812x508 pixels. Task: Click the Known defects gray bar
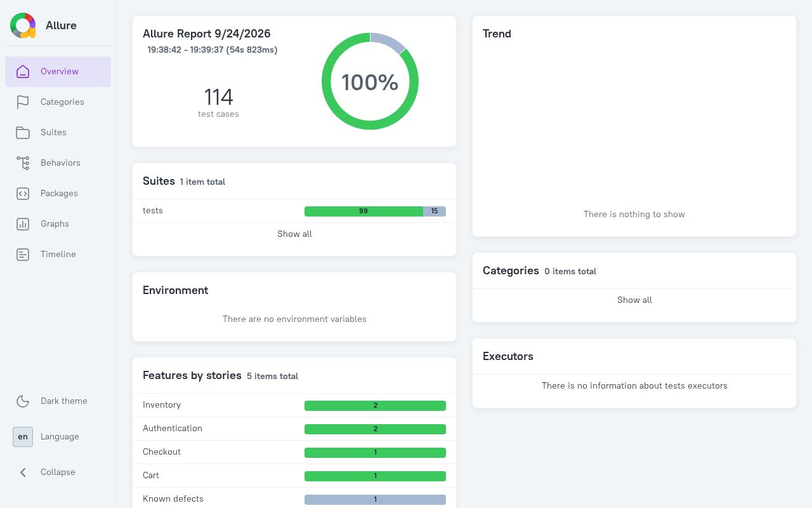pos(375,500)
